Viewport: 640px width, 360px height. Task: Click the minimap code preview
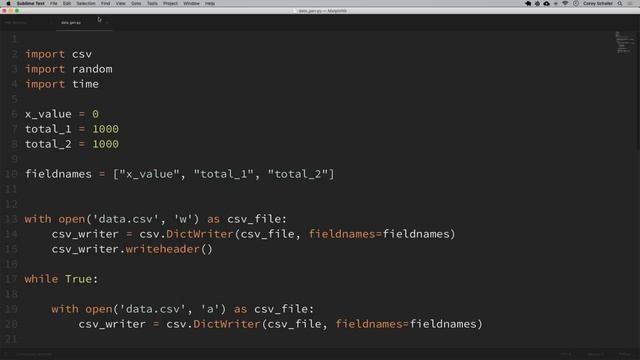point(624,42)
